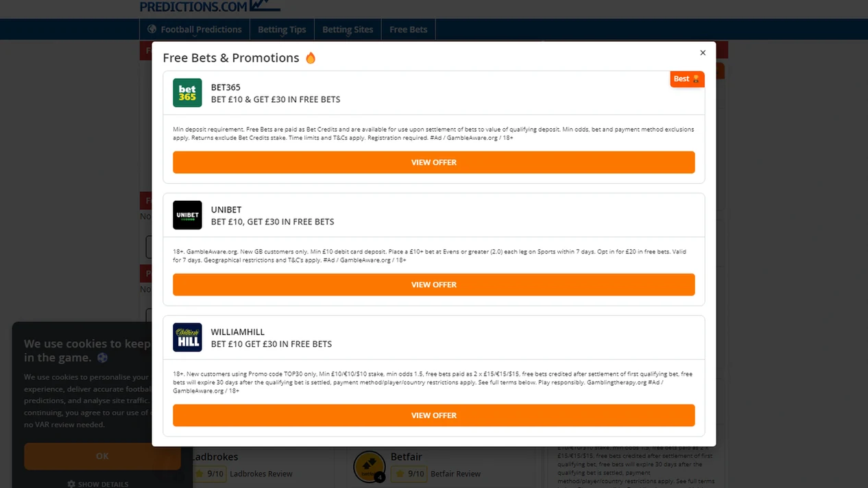Click 'BET £10 & GET £30 IN FREE BETS' text
This screenshot has height=488, width=868.
[276, 99]
